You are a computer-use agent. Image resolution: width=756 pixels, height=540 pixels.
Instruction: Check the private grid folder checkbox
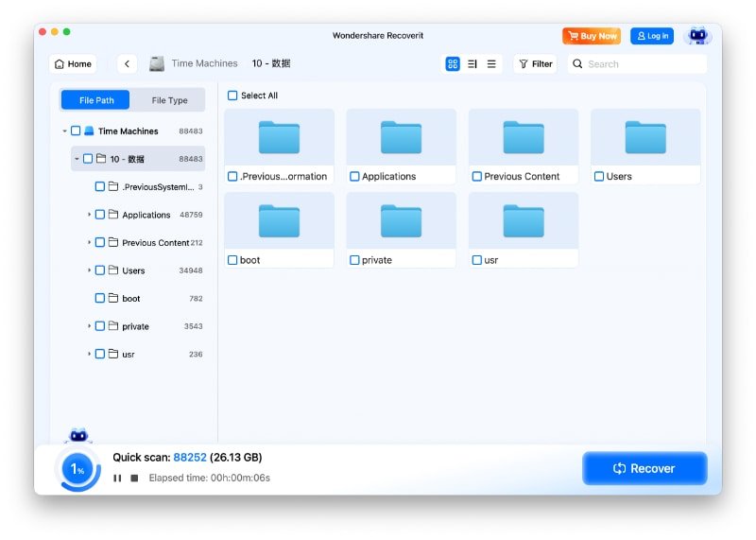(354, 260)
